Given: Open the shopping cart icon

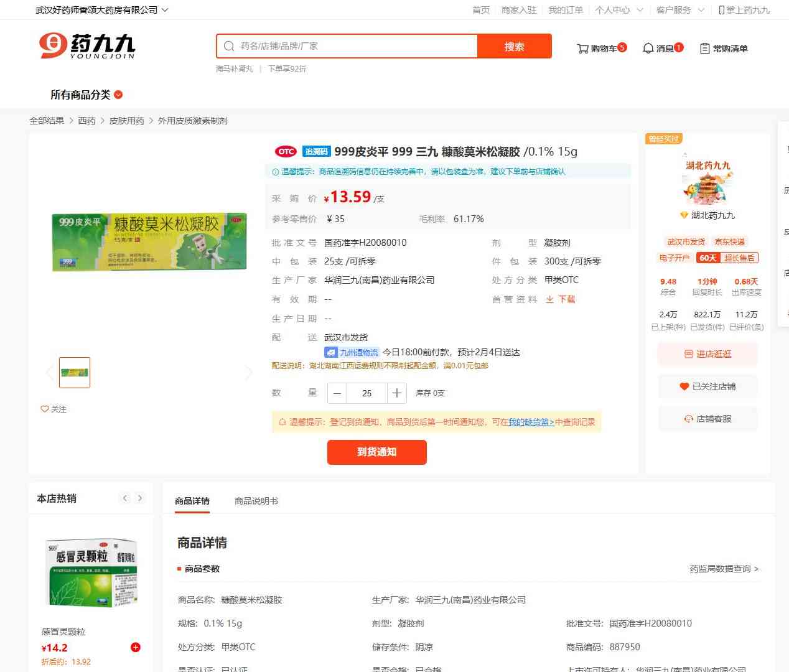Looking at the screenshot, I should click(x=583, y=49).
